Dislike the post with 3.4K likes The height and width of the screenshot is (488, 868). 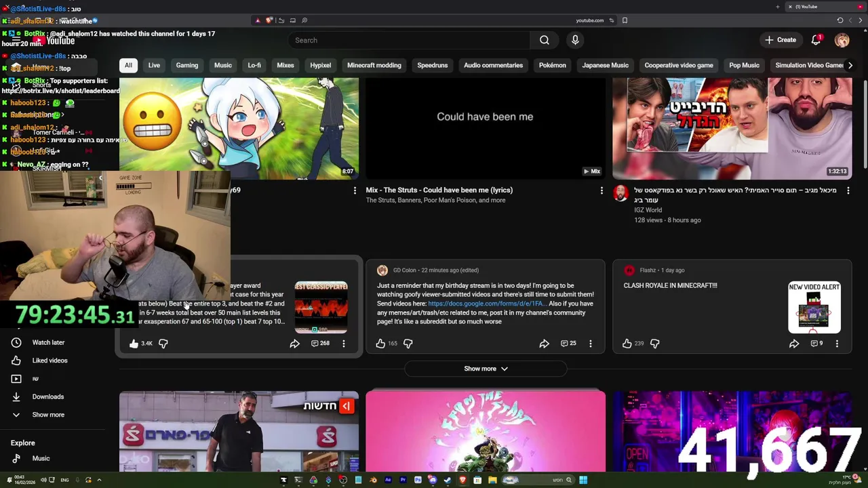click(x=163, y=344)
